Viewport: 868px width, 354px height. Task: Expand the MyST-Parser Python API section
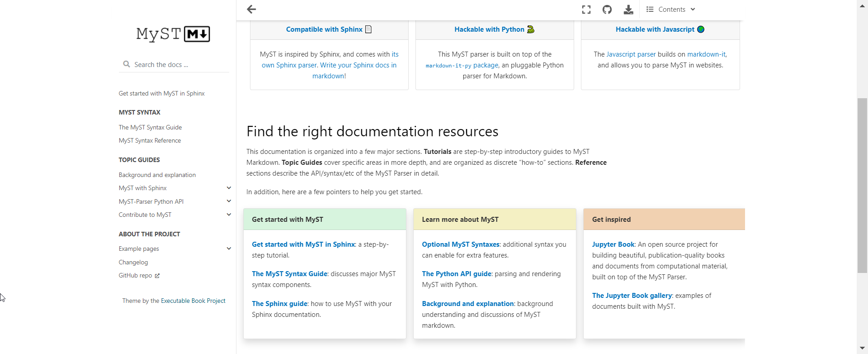[x=229, y=201]
